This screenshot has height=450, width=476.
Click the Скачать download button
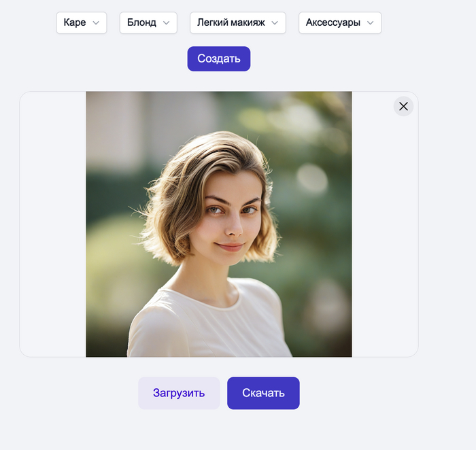(x=263, y=393)
